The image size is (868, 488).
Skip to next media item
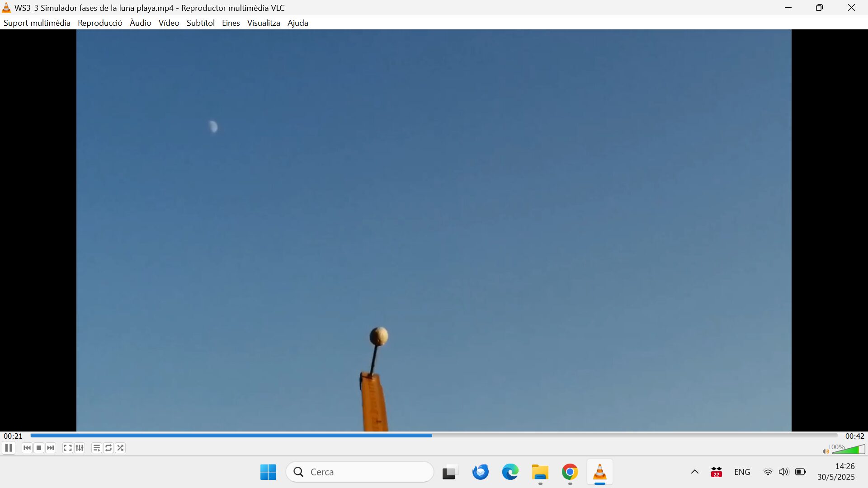(51, 448)
